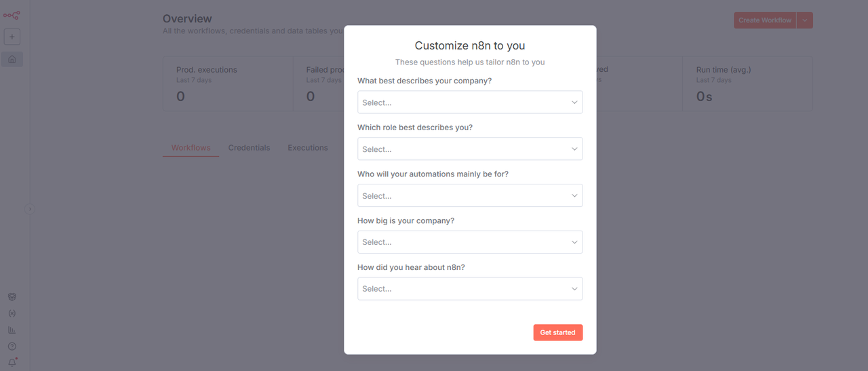Open the company size dropdown
This screenshot has height=371, width=868.
point(470,242)
